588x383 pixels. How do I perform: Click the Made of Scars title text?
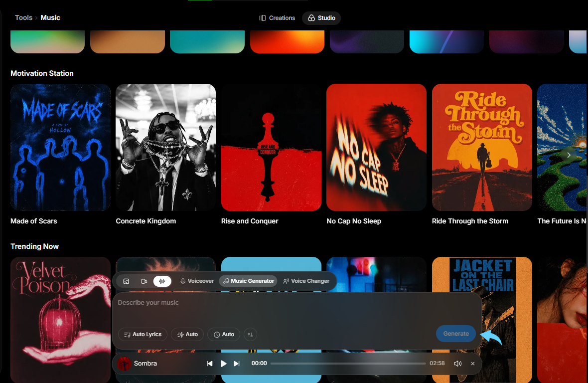point(34,221)
